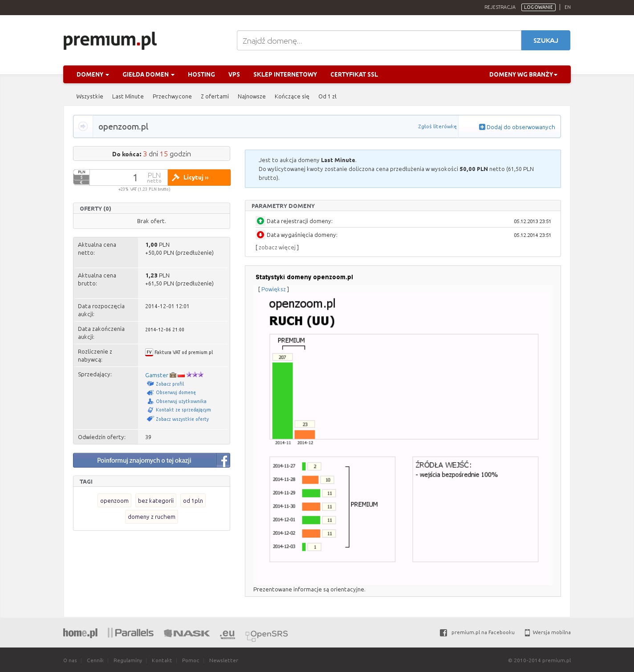634x672 pixels.
Task: Switch bid currency to PLN
Action: click(x=81, y=172)
